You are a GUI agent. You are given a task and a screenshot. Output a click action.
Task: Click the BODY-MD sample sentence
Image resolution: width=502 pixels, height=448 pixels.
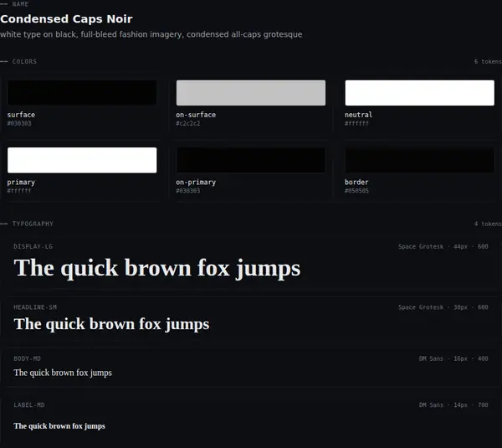[63, 373]
